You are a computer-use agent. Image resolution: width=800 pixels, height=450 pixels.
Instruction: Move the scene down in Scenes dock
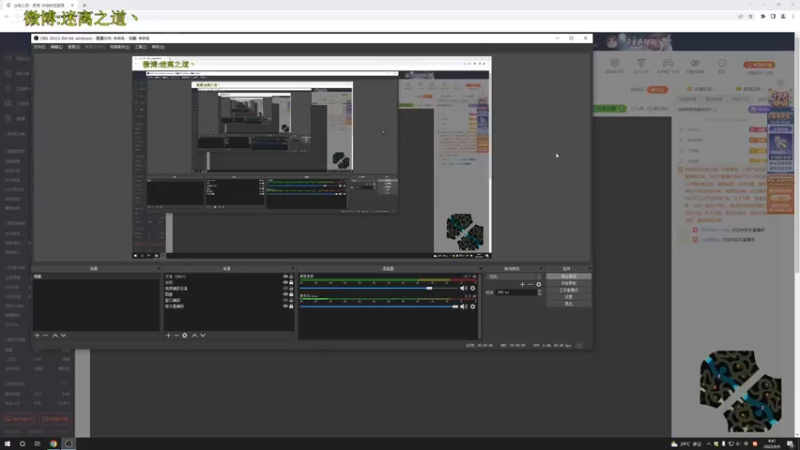tap(63, 335)
